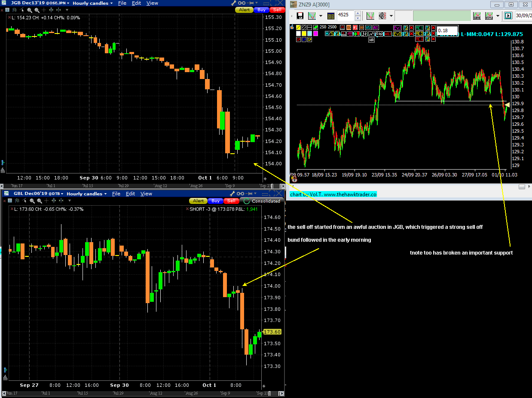Increase the 4525 value with up stepper
This screenshot has height=398, width=532.
[358, 13]
